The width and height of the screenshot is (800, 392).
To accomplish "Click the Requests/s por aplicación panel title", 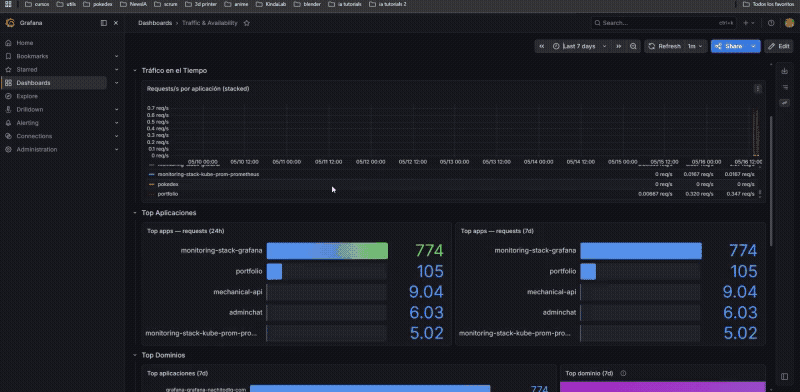I will (x=198, y=89).
